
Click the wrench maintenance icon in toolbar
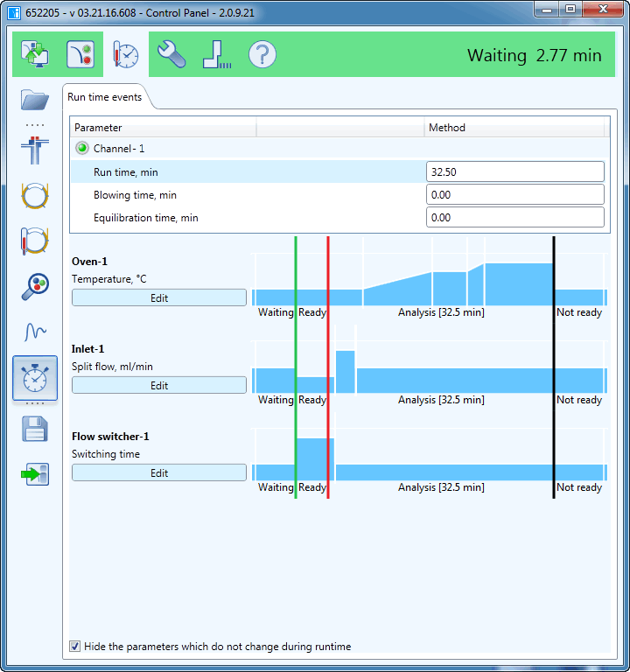[x=171, y=54]
